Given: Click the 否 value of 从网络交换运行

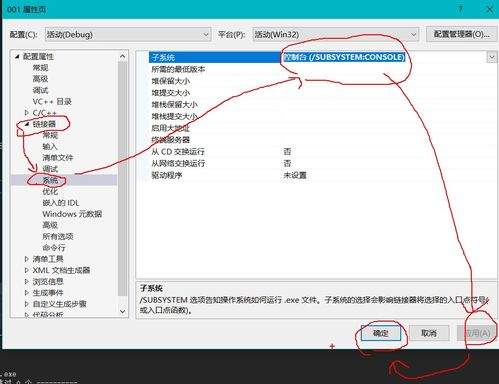Looking at the screenshot, I should [287, 163].
